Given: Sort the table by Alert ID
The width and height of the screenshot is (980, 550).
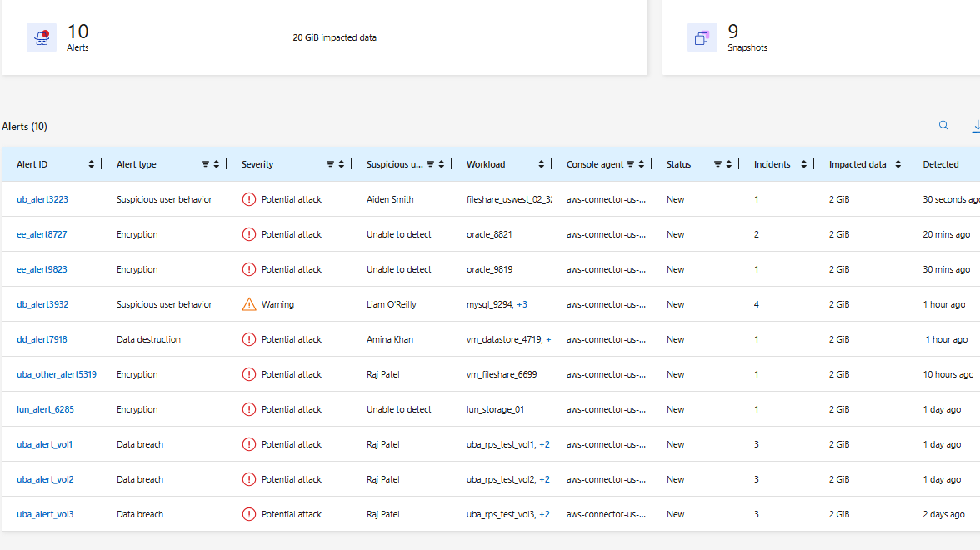Looking at the screenshot, I should coord(91,163).
